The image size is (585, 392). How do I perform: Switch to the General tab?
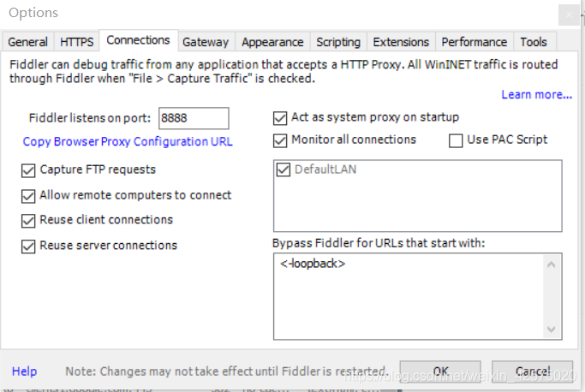click(x=27, y=42)
